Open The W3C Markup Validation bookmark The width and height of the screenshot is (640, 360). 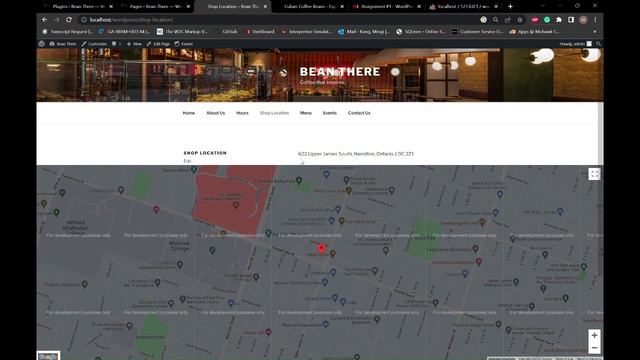click(182, 31)
